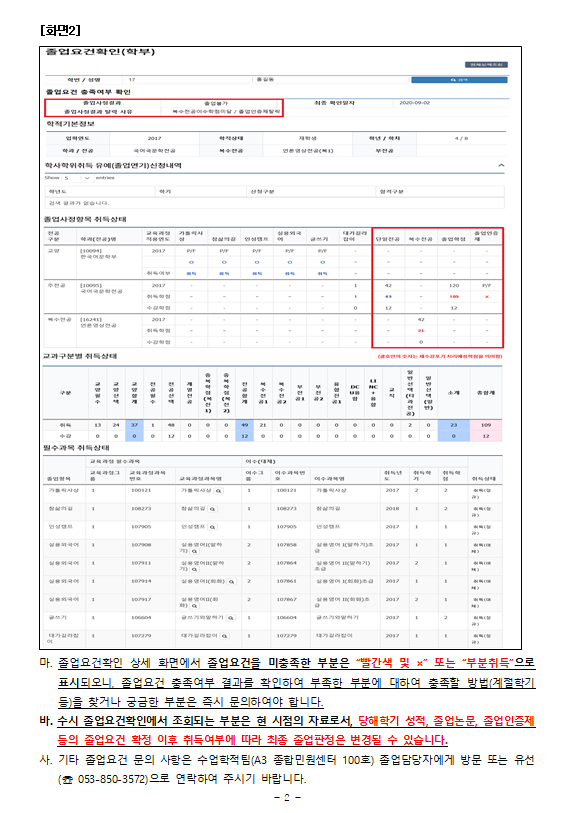573x813 pixels.
Task: Click the blue search button at top right
Action: 459,80
